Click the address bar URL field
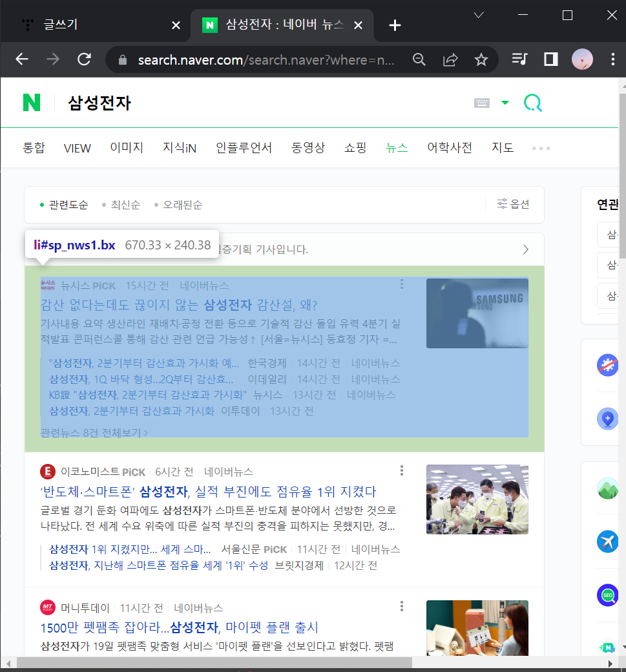Viewport: 626px width, 672px height. [266, 60]
